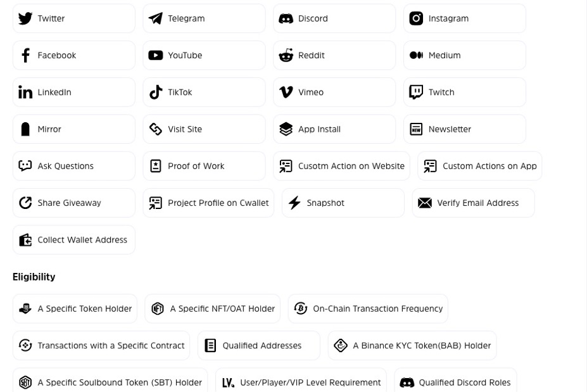Select On-Chain Transaction Frequency requirement
Screen dimensions: 587x392
point(368,309)
